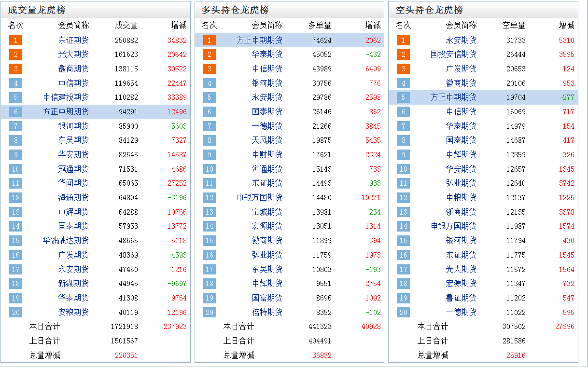
Task: Select 光大期货 in 成交量龙虎榜 panel
Action: pyautogui.click(x=74, y=55)
